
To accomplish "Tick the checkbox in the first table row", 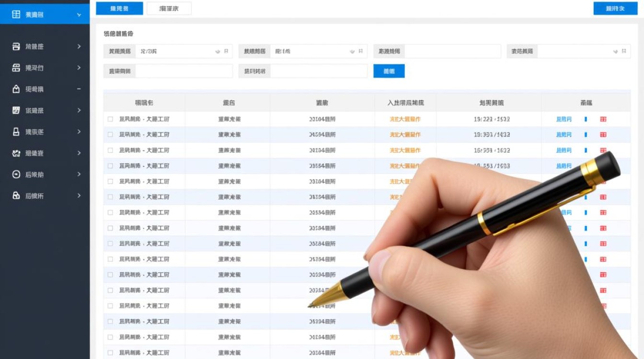I will [x=110, y=119].
